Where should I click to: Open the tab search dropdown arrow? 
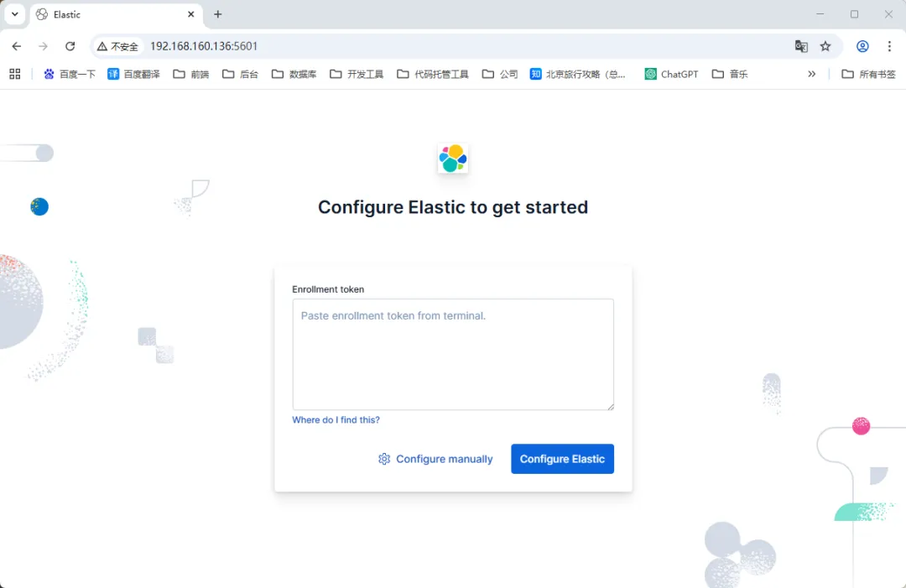(15, 14)
